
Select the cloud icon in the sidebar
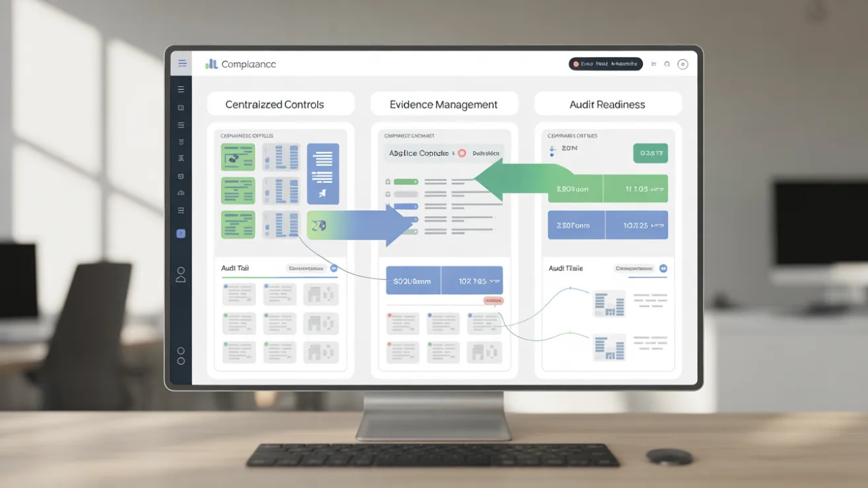pyautogui.click(x=180, y=193)
